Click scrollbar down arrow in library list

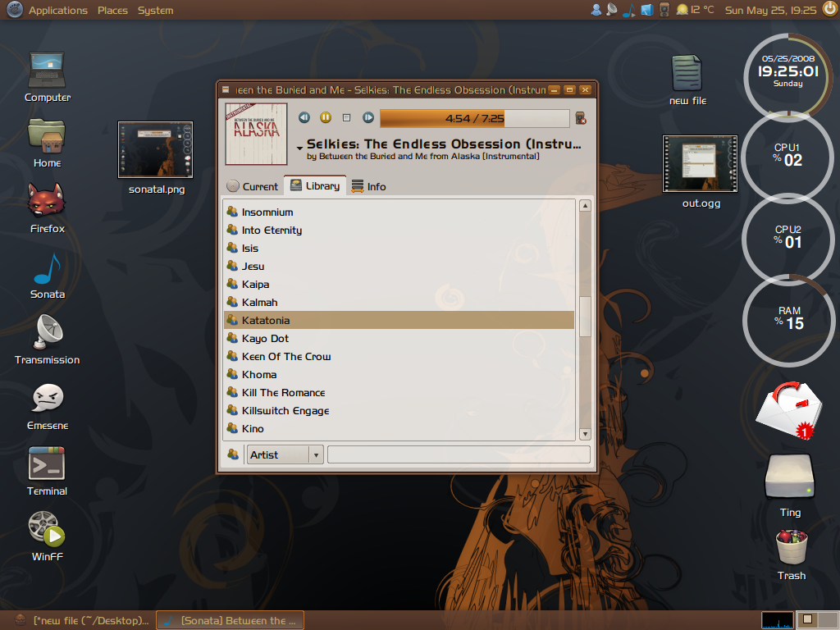pyautogui.click(x=585, y=434)
